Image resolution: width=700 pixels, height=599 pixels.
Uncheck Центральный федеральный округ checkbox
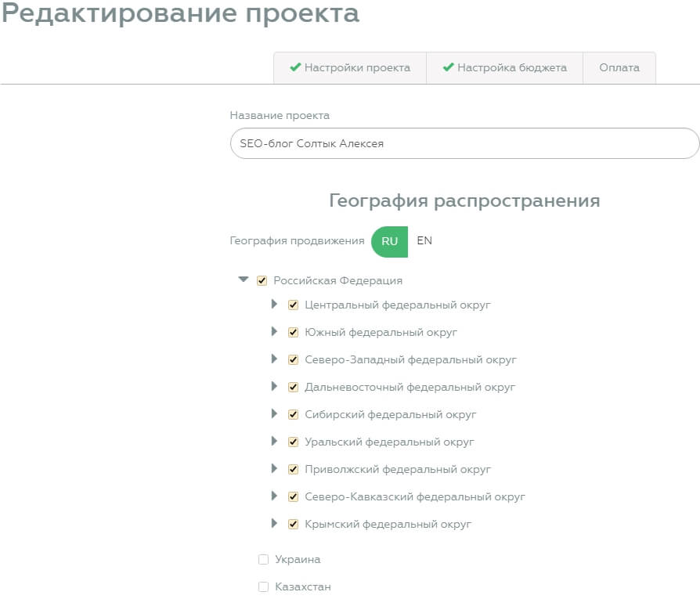[x=294, y=305]
